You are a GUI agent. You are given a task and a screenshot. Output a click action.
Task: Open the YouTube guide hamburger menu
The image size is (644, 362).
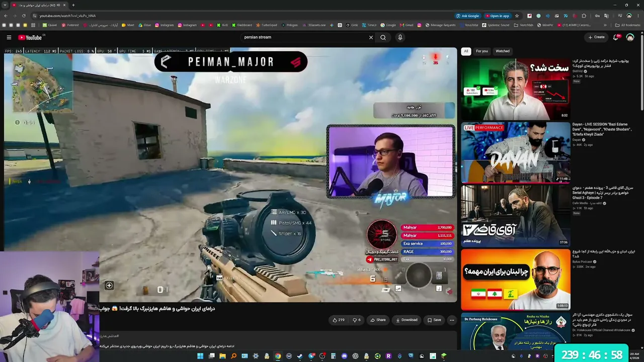click(9, 37)
